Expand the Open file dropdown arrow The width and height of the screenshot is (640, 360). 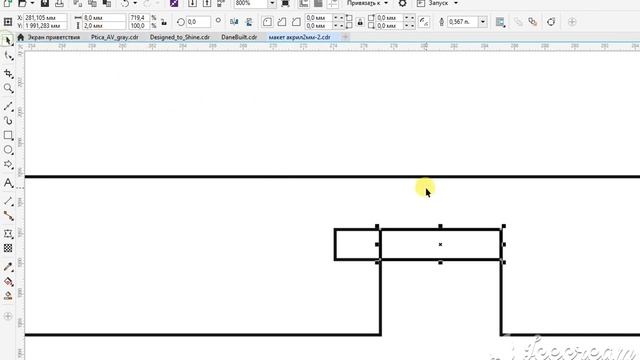point(32,3)
